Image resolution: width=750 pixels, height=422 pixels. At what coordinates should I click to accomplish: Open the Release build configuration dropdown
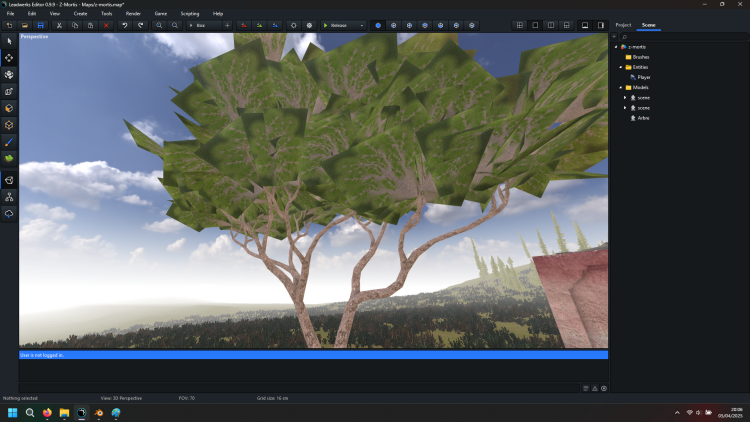(x=343, y=25)
